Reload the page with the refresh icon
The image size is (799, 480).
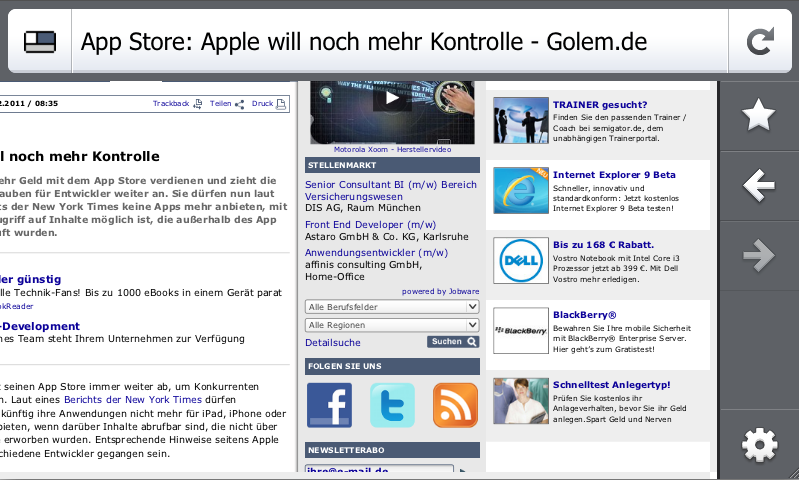coord(760,42)
